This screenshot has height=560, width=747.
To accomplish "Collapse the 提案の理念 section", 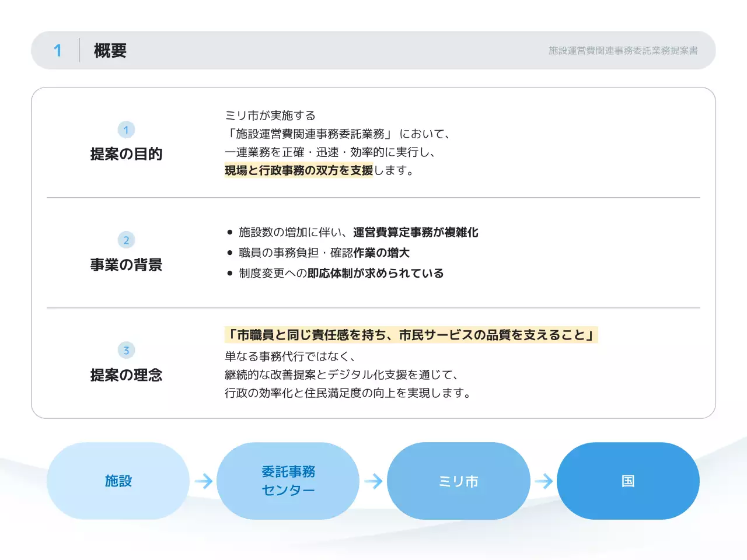I will coord(127,376).
